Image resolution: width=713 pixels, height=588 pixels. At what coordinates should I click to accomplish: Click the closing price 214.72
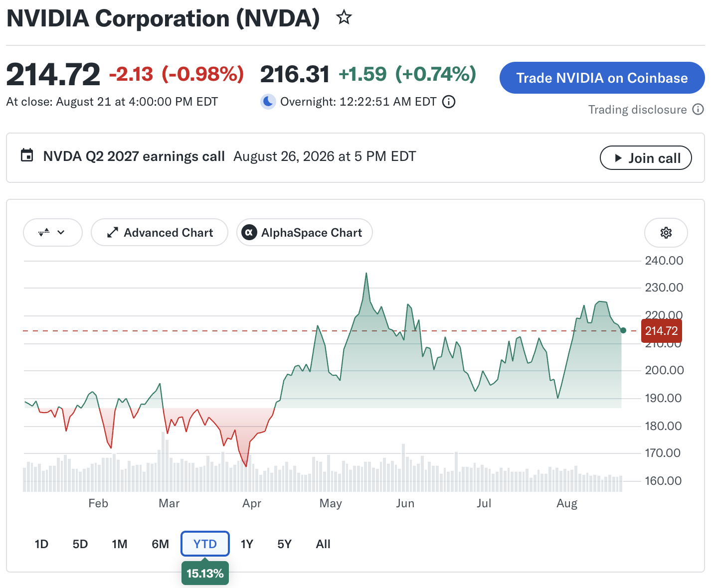click(53, 74)
